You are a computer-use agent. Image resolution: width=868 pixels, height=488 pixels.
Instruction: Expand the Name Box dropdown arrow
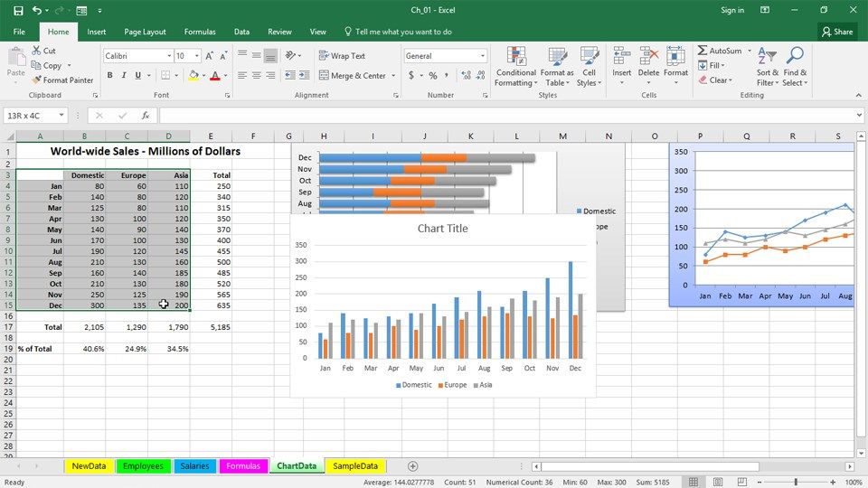coord(61,115)
